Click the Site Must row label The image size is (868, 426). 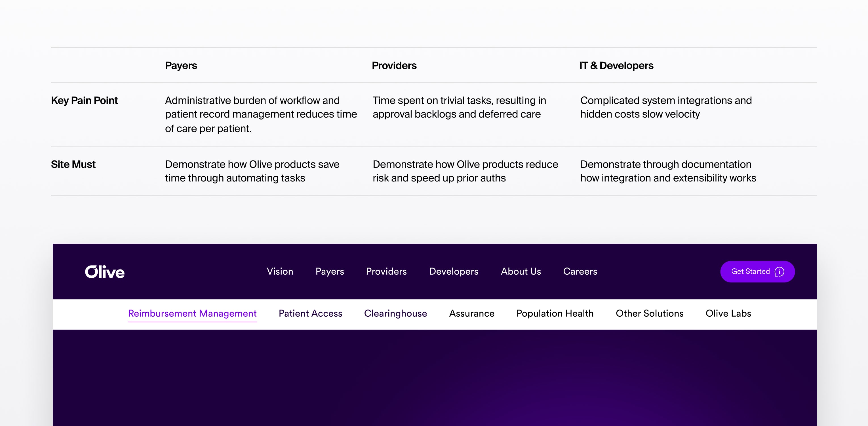click(x=73, y=164)
